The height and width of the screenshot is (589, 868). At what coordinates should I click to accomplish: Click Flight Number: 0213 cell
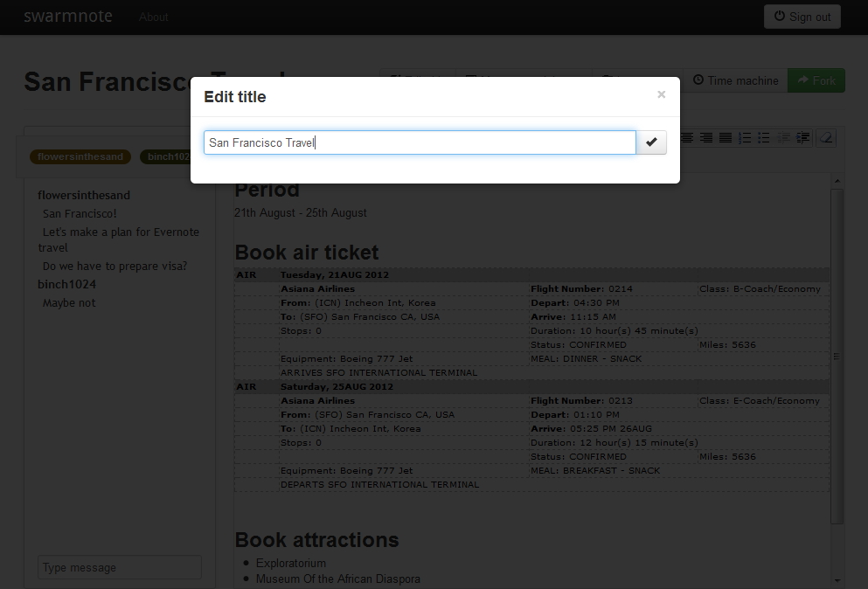tap(613, 401)
